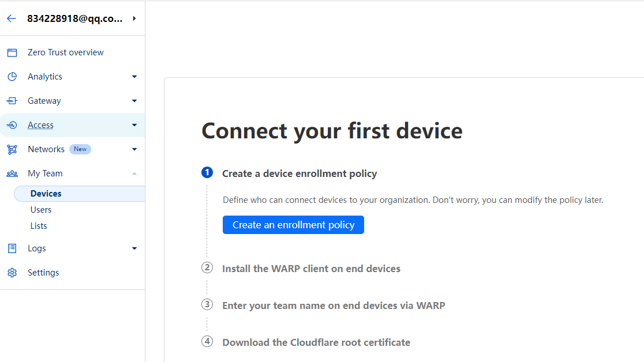Click the My Team people icon
The height and width of the screenshot is (362, 644).
pyautogui.click(x=12, y=174)
